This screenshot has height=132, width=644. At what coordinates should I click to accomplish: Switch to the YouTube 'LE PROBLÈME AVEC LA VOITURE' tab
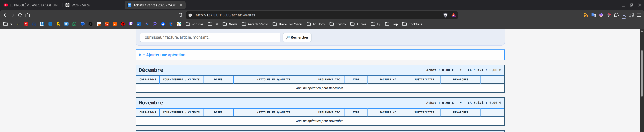pyautogui.click(x=31, y=5)
